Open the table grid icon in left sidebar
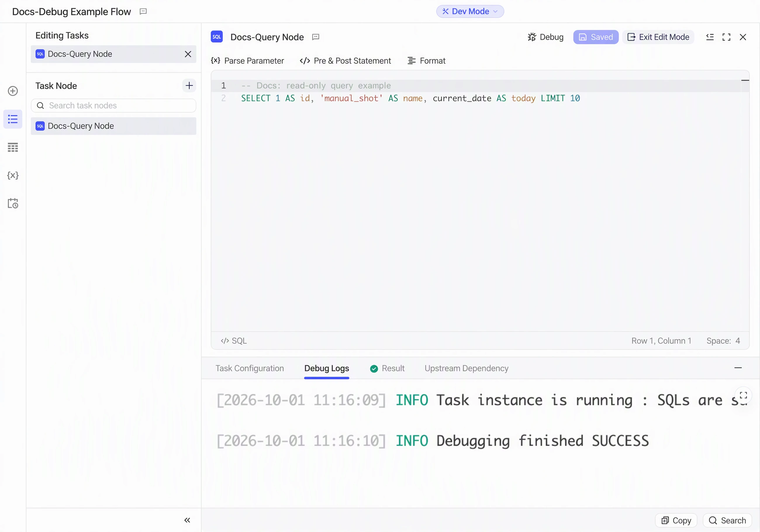760x532 pixels. [13, 147]
